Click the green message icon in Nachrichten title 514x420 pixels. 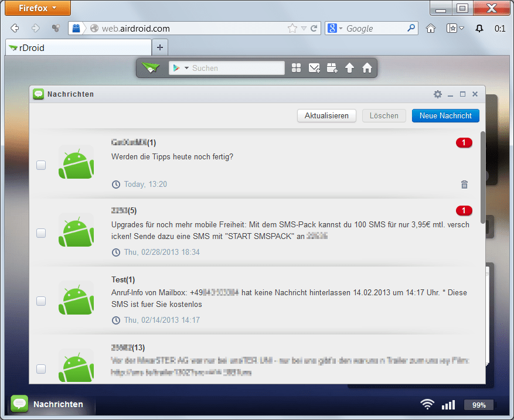point(38,94)
